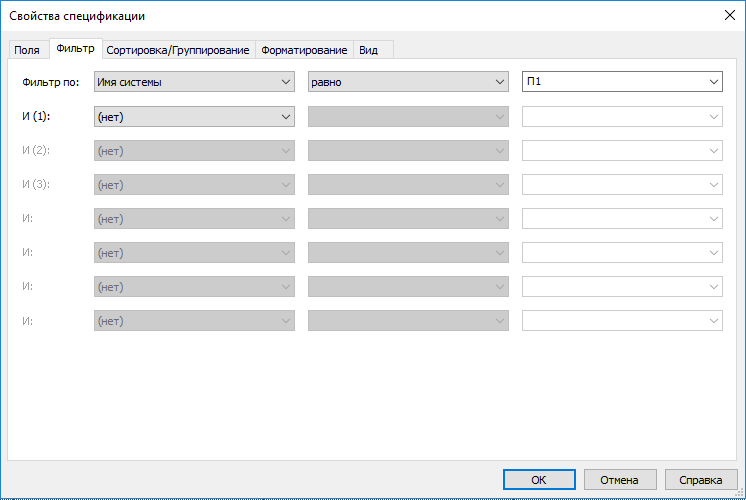Viewport: 746px width, 500px height.
Task: Click the Фильтр по: label
Action: pyautogui.click(x=50, y=82)
